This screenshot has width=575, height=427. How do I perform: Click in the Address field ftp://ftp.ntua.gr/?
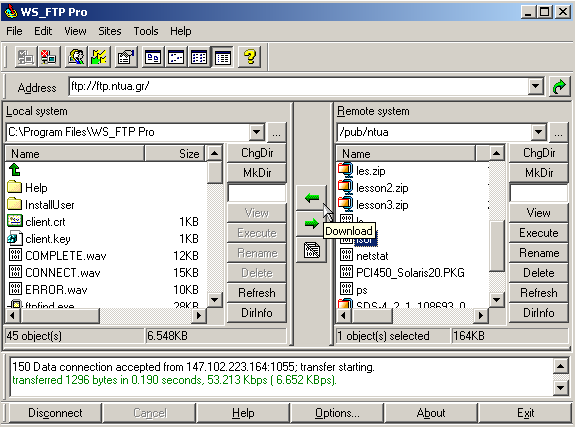coord(299,87)
